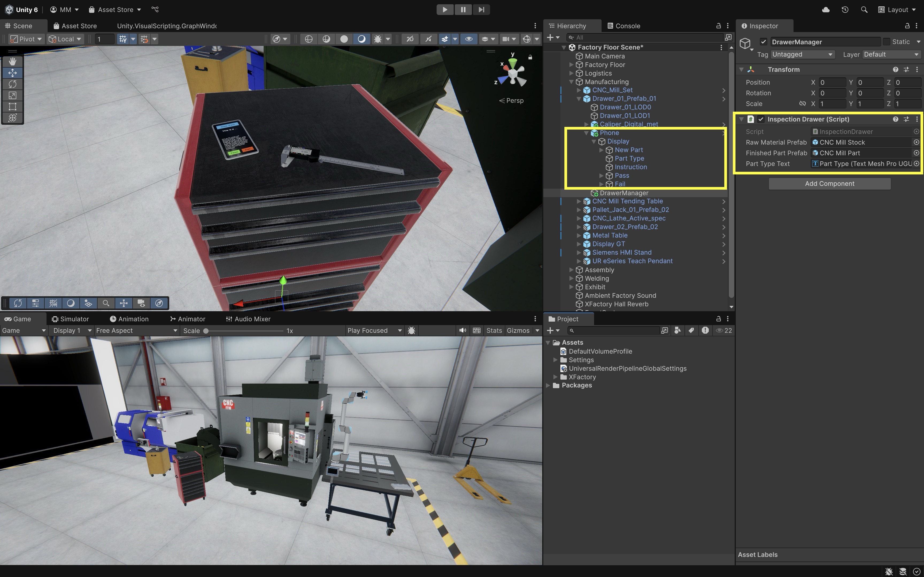The image size is (924, 577).
Task: Open Undo History icon in top bar
Action: (x=845, y=10)
